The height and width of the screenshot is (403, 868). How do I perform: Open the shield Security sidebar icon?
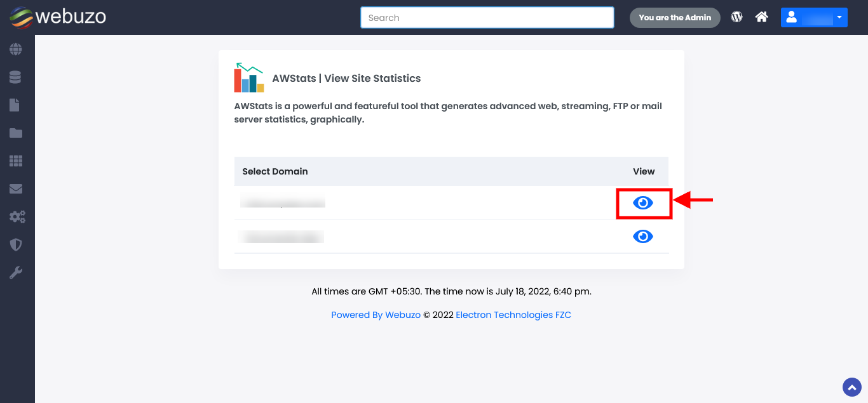pos(16,245)
